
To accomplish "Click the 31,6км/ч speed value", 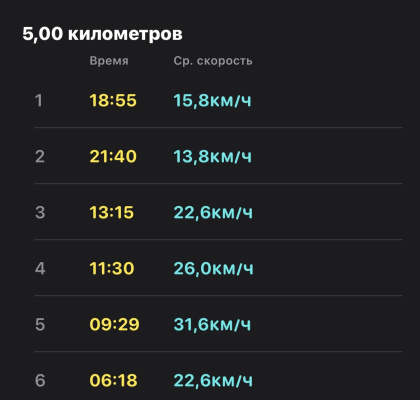I will point(212,324).
